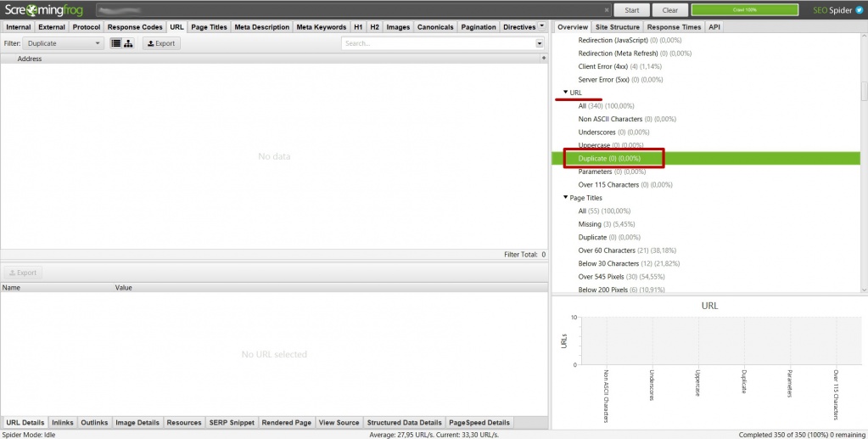Click the Crawl 100% progress bar
The image size is (868, 439).
point(744,10)
